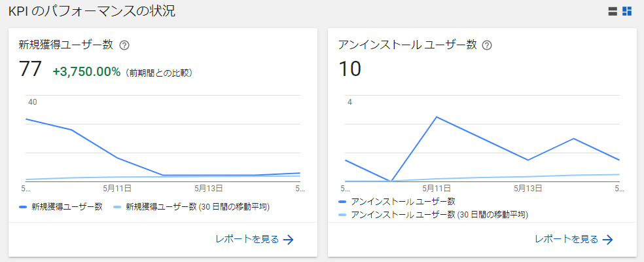Click the highest peak of uninstall line

point(437,117)
